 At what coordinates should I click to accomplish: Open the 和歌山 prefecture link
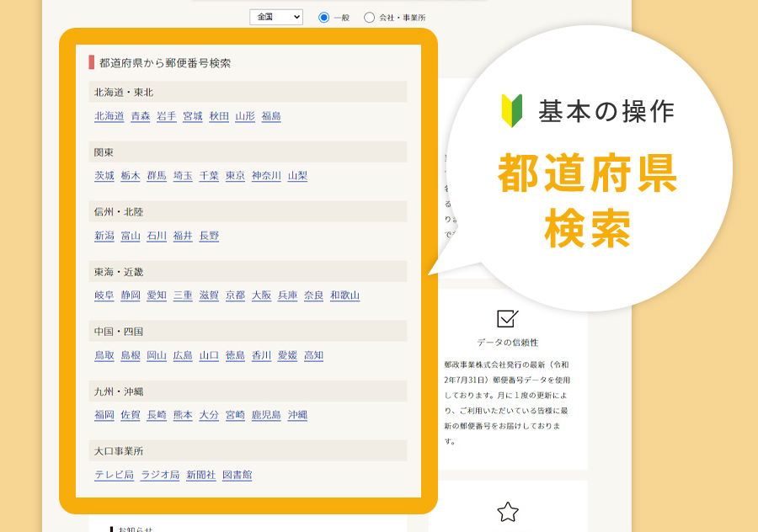[344, 295]
